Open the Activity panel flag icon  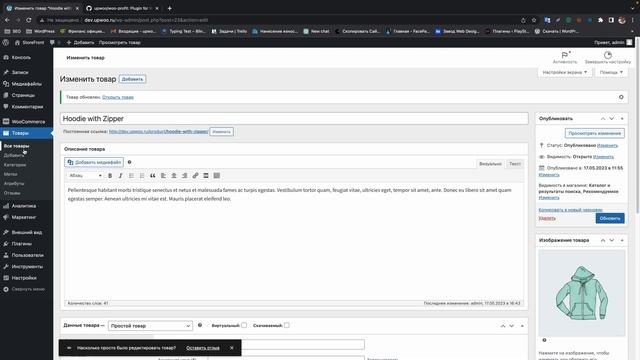tap(565, 55)
